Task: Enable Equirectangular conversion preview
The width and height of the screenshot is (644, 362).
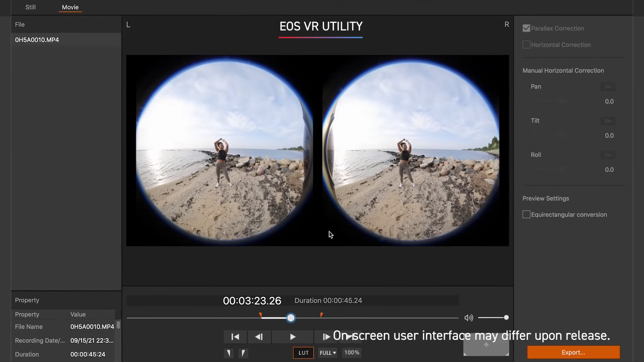Action: [526, 215]
